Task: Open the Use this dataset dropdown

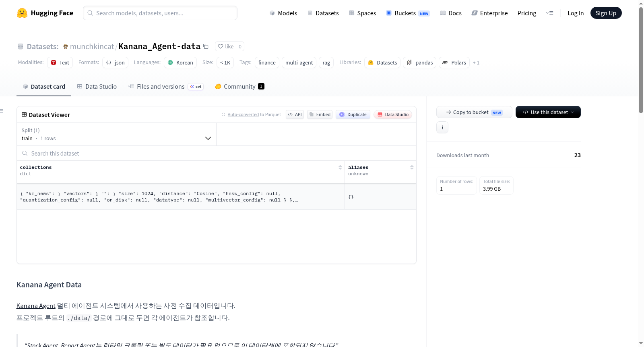Action: (548, 112)
